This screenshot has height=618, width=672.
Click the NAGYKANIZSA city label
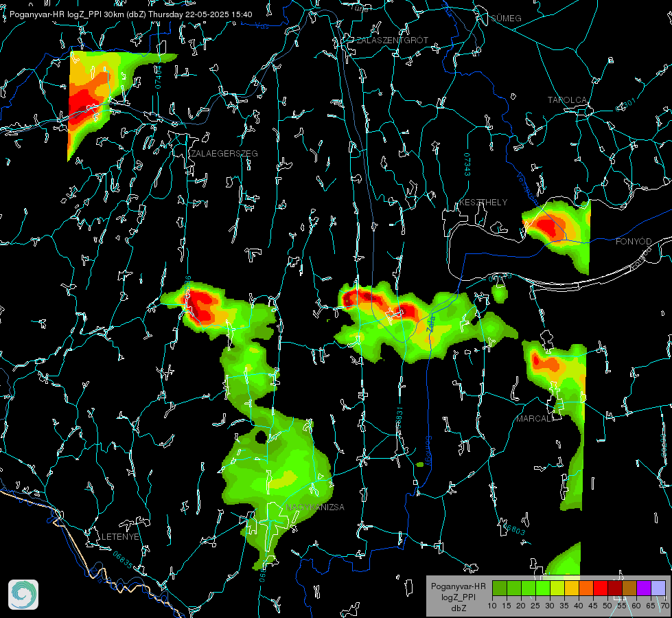pos(315,507)
